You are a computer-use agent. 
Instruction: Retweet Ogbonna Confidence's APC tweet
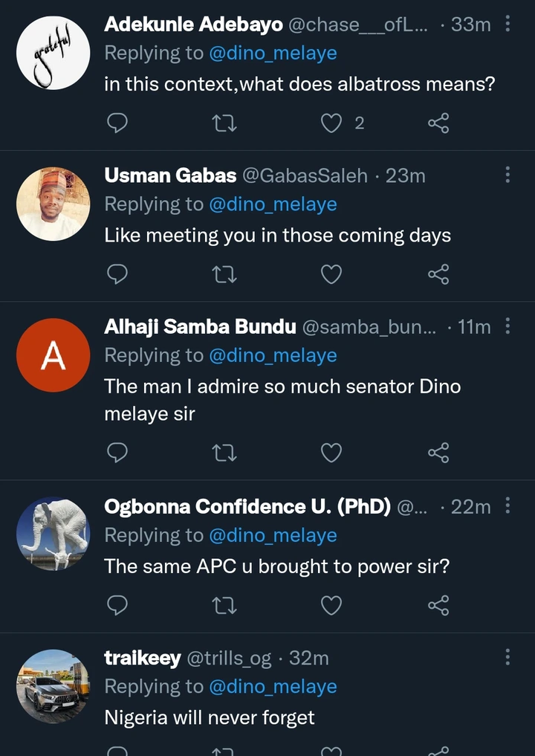click(x=224, y=605)
